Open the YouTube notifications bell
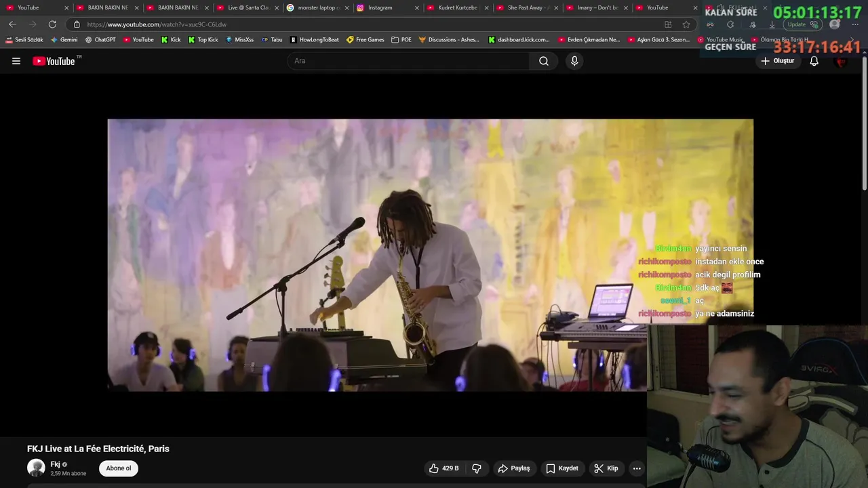This screenshot has height=488, width=868. pyautogui.click(x=814, y=61)
